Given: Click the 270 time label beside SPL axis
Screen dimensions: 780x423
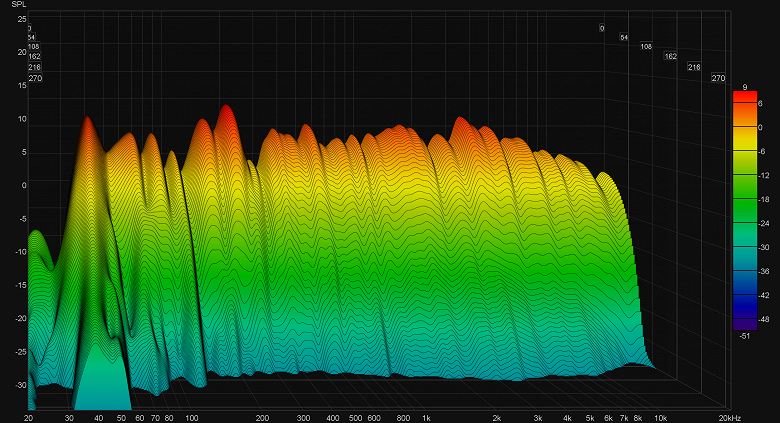Looking at the screenshot, I should click(35, 78).
